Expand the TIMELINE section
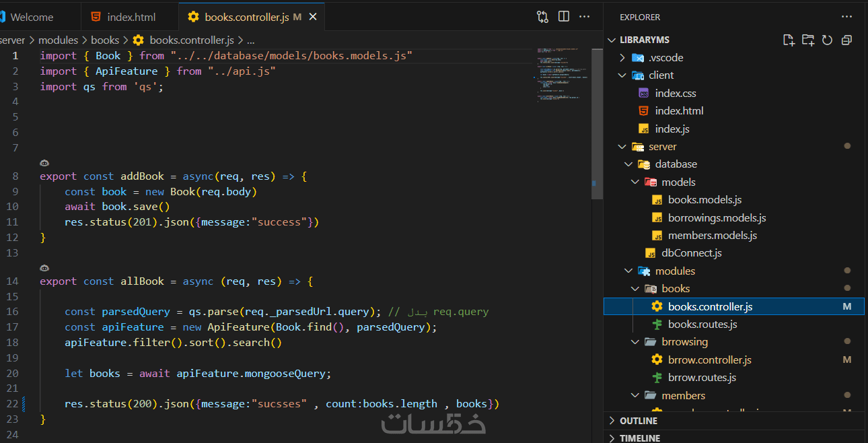 (x=734, y=438)
